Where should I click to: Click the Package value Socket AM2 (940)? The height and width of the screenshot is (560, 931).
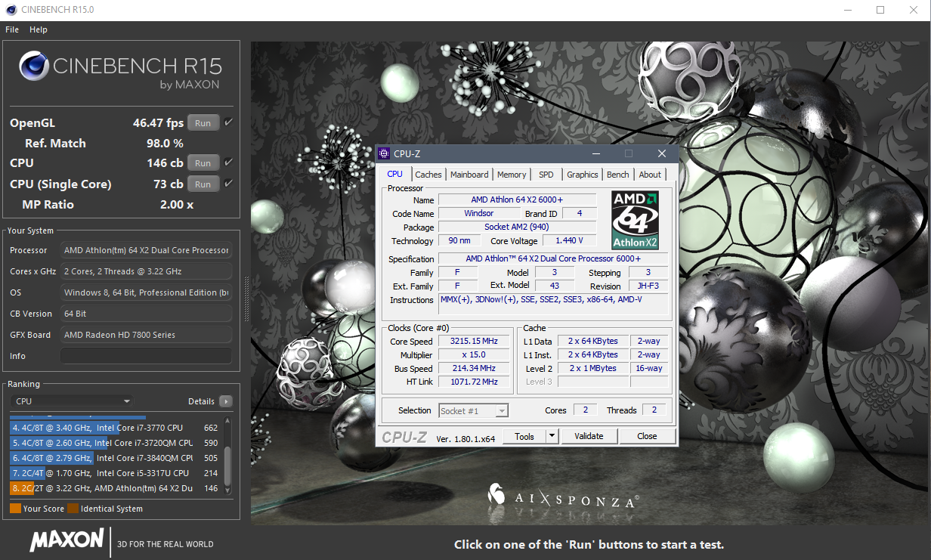(517, 227)
